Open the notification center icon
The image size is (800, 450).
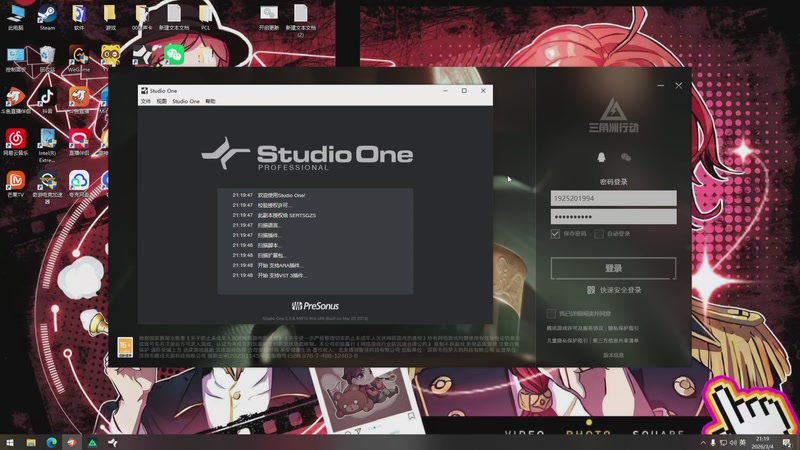[x=787, y=443]
